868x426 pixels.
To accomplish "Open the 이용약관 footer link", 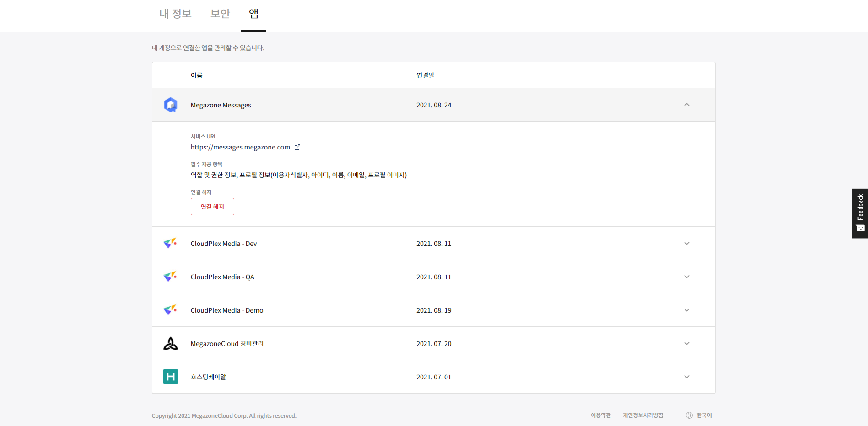I will pyautogui.click(x=601, y=415).
